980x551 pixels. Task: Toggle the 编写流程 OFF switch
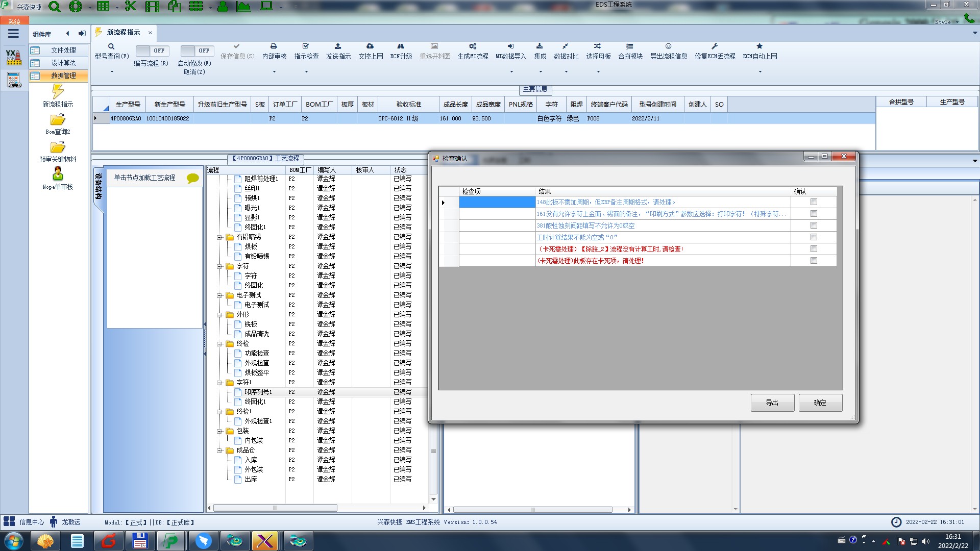pyautogui.click(x=151, y=51)
